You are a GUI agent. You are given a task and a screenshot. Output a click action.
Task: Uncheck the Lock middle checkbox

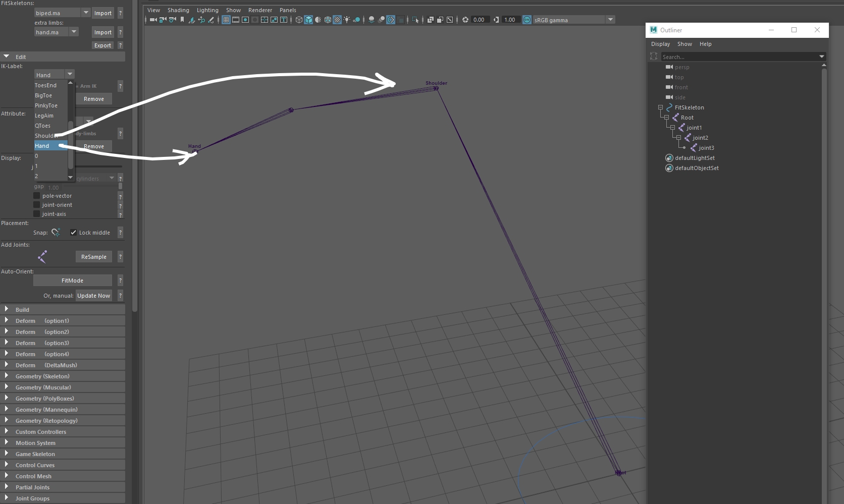click(74, 233)
